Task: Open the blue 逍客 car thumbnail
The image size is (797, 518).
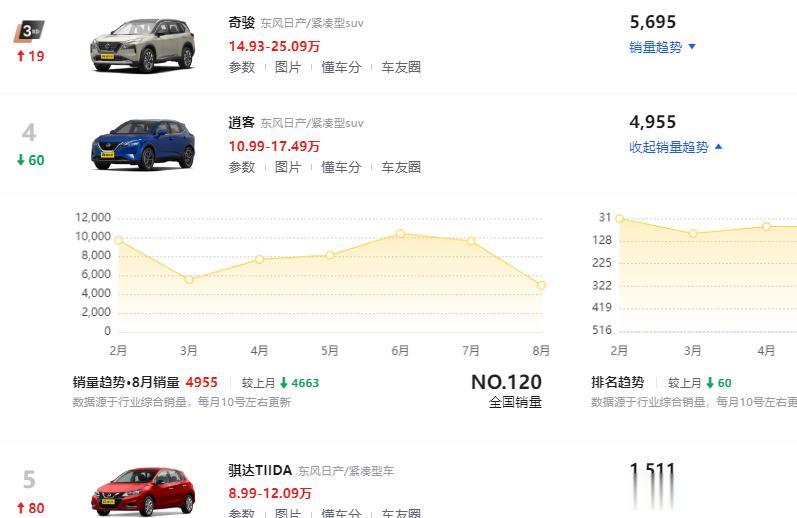Action: pyautogui.click(x=142, y=144)
